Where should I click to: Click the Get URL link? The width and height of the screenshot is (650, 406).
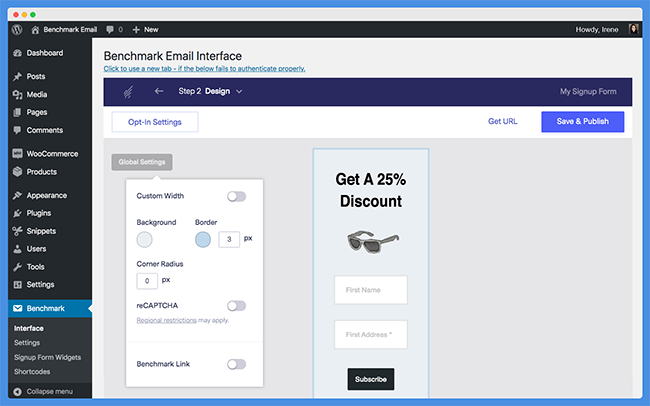[x=502, y=121]
